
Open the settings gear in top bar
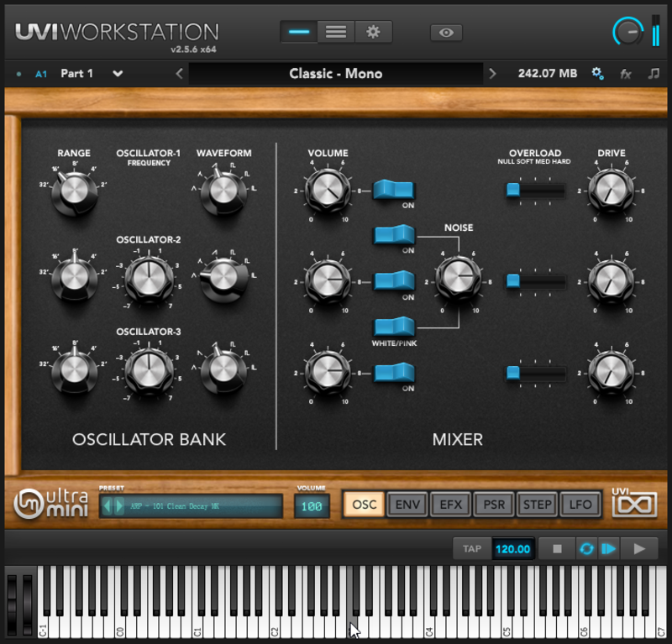pyautogui.click(x=373, y=32)
